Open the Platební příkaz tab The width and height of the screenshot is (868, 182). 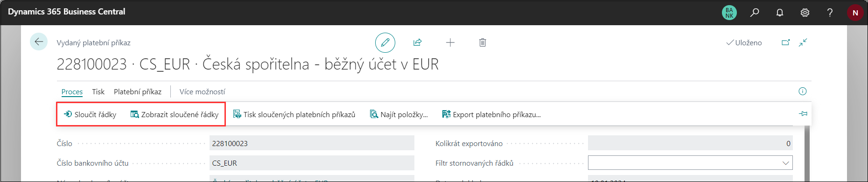[138, 91]
